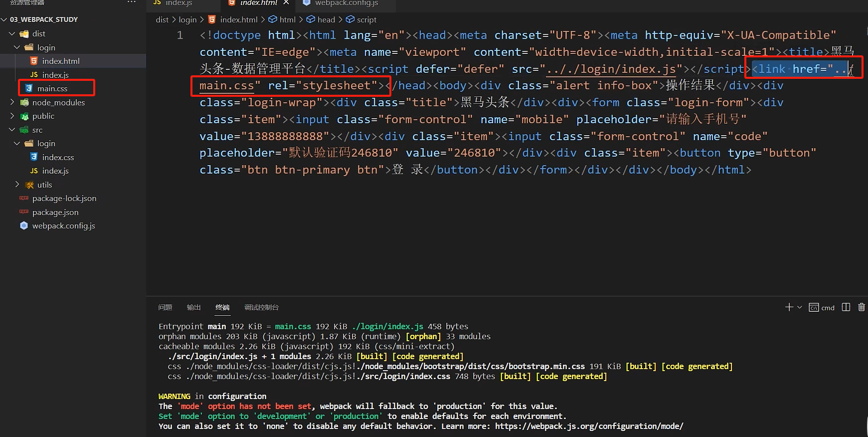
Task: Add a new terminal with plus icon
Action: tap(789, 307)
